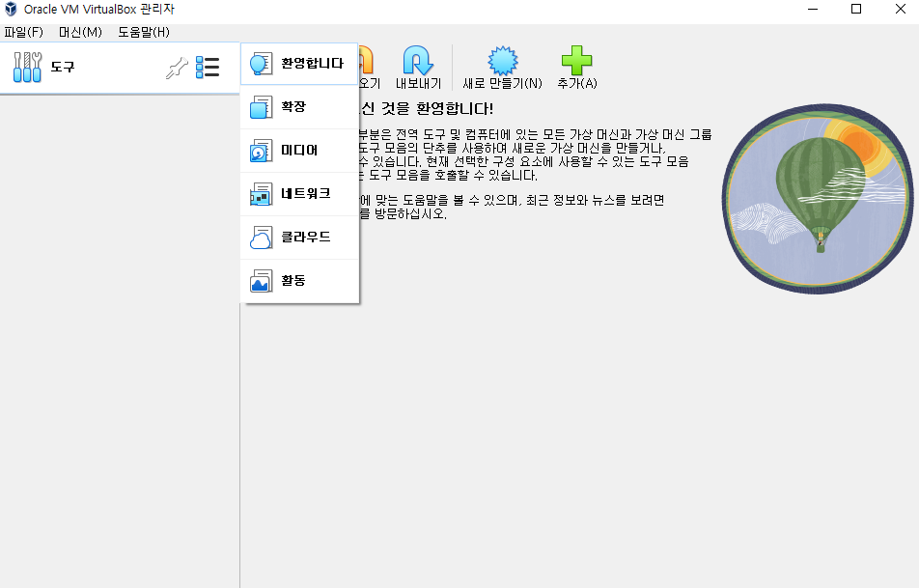Click the 추가(A) green plus button
Screen dimensions: 919x588
click(x=576, y=68)
